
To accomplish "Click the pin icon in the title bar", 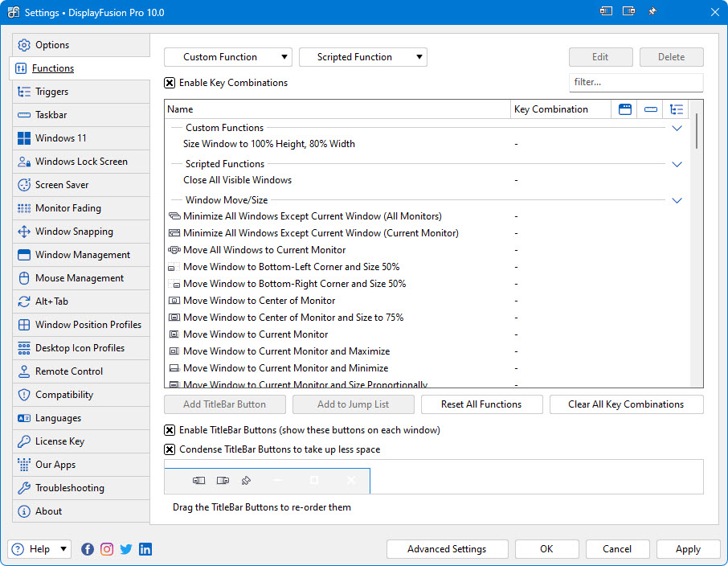I will click(652, 12).
